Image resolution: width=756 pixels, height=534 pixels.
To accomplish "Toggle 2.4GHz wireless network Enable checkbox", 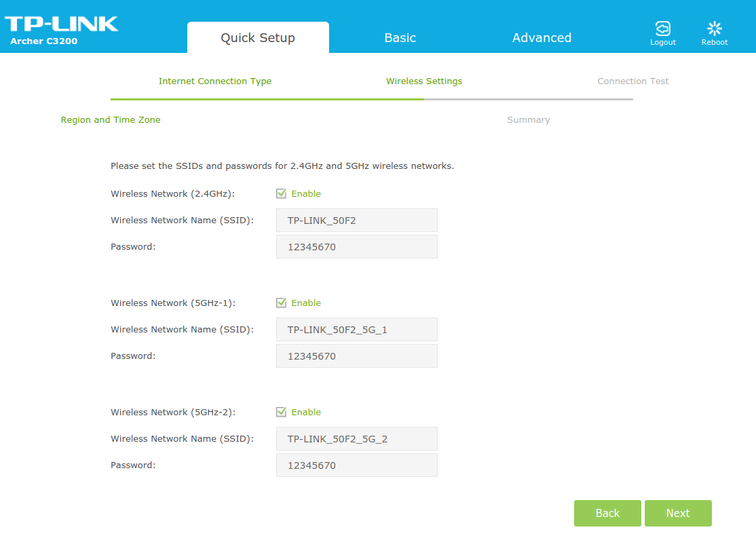I will tap(282, 194).
